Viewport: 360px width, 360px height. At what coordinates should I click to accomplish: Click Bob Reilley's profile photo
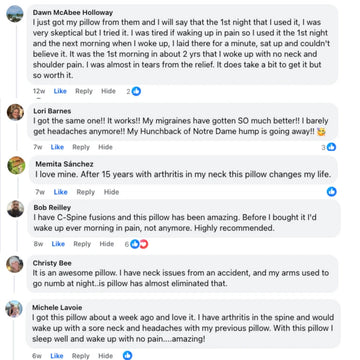tap(16, 209)
